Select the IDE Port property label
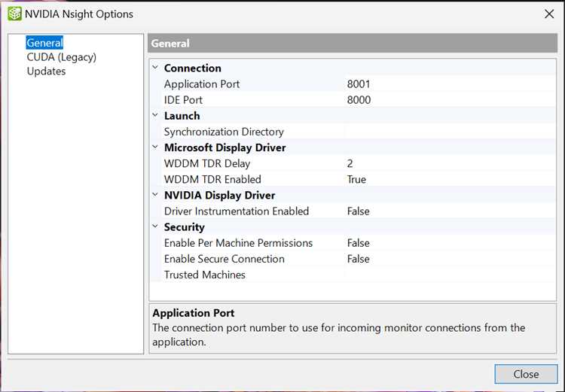The width and height of the screenshot is (565, 392). (x=183, y=100)
